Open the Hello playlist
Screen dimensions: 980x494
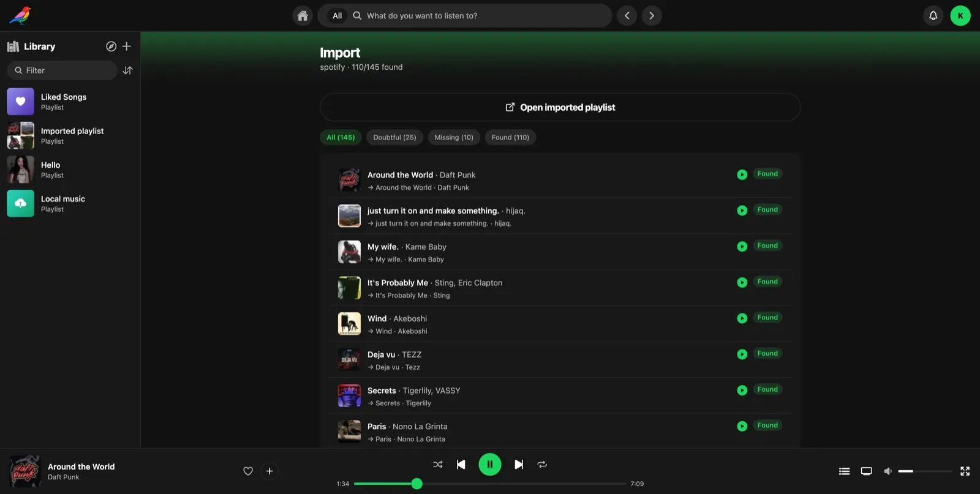(70, 170)
